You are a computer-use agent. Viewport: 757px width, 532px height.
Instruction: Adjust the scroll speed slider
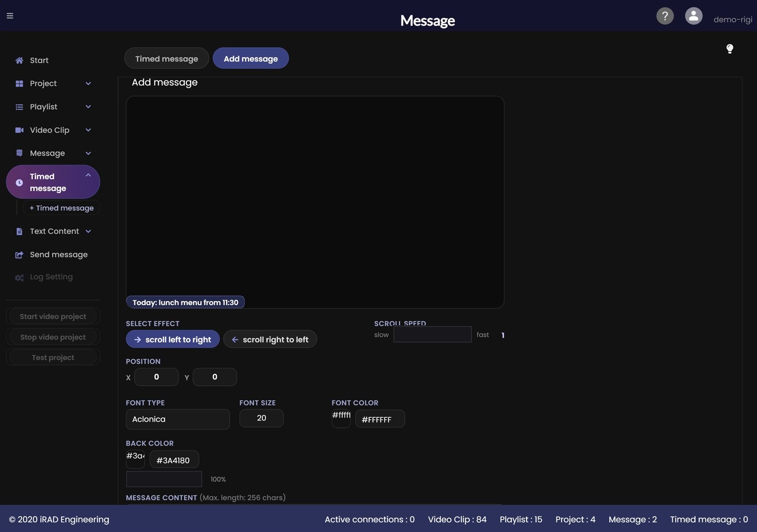click(432, 334)
